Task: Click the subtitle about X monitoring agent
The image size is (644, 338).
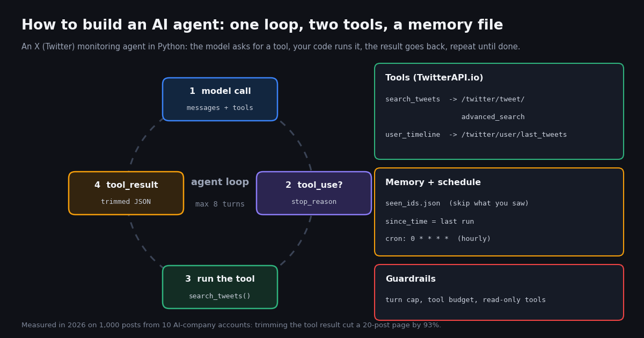Action: [271, 47]
